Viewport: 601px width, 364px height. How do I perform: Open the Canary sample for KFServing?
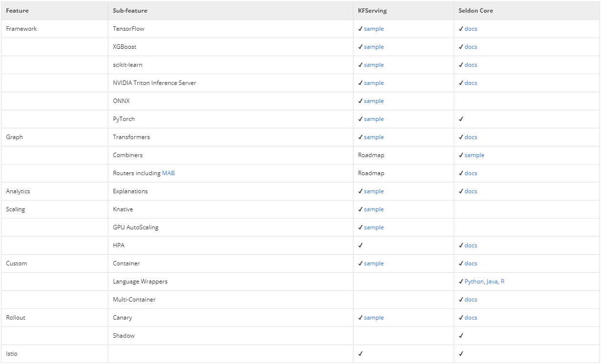(373, 318)
